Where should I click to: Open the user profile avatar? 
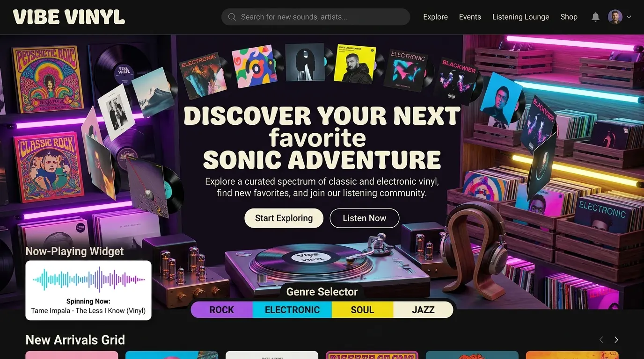coord(615,17)
